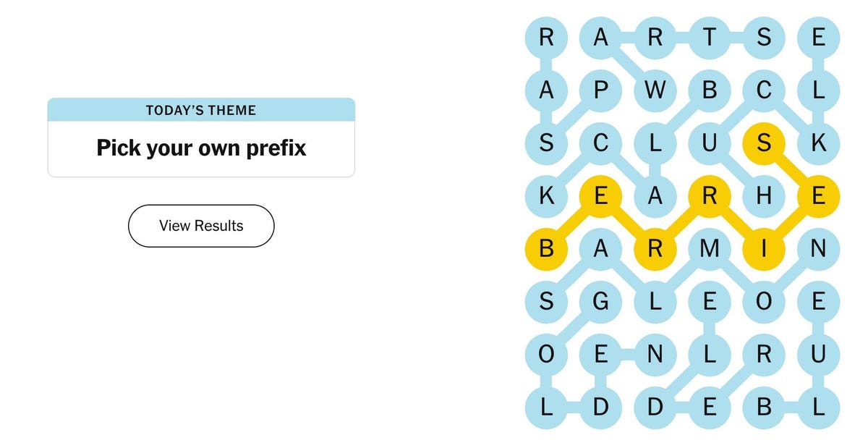Image resolution: width=868 pixels, height=448 pixels.
Task: Select the first letter R in the grid
Action: click(x=546, y=38)
